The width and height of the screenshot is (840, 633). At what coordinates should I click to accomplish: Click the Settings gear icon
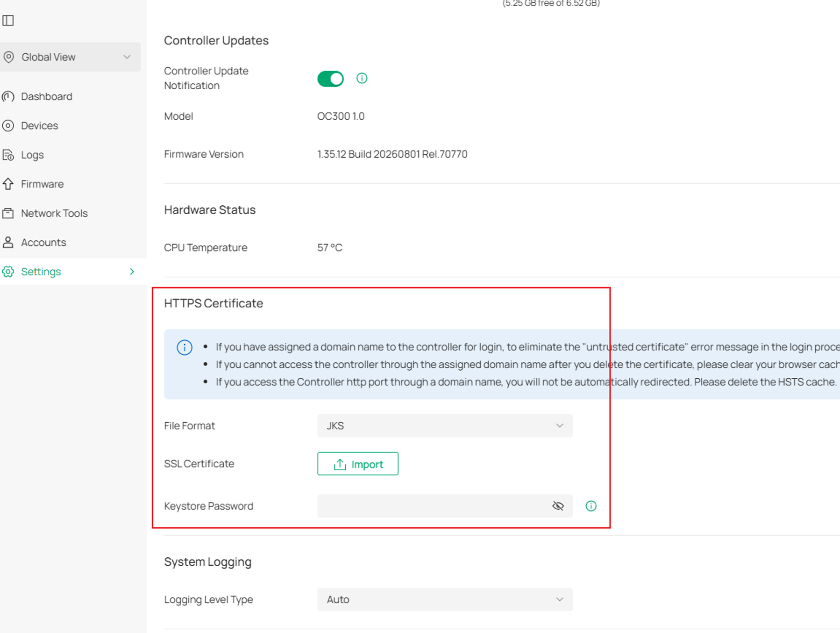(8, 272)
